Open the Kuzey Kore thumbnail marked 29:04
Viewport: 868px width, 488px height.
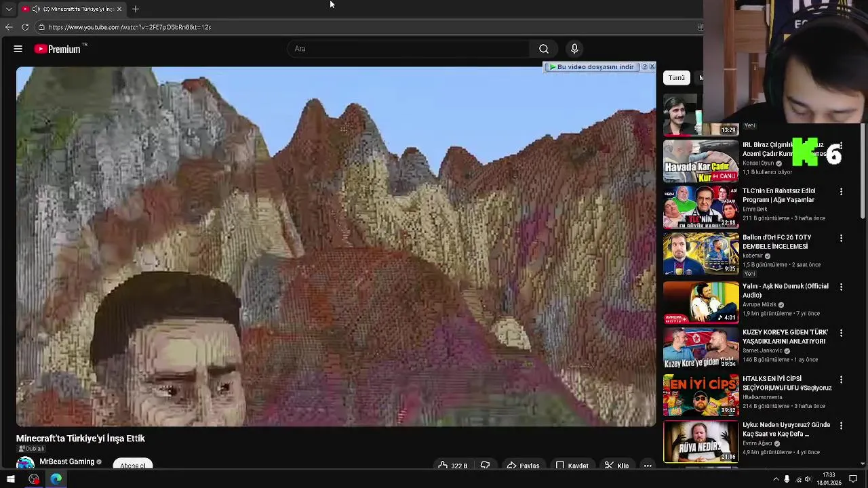click(701, 348)
